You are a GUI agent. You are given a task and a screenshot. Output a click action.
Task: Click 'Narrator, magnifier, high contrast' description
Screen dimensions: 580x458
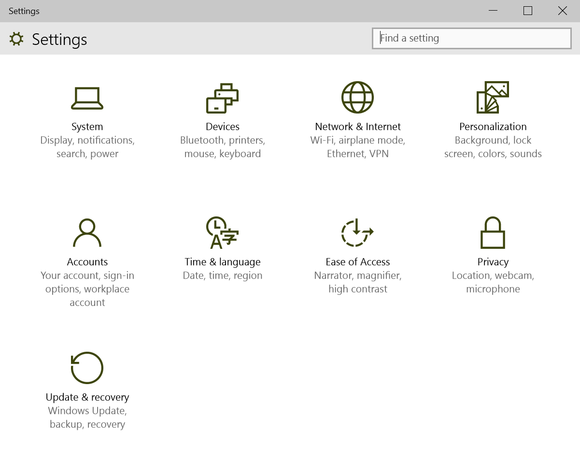pos(358,282)
